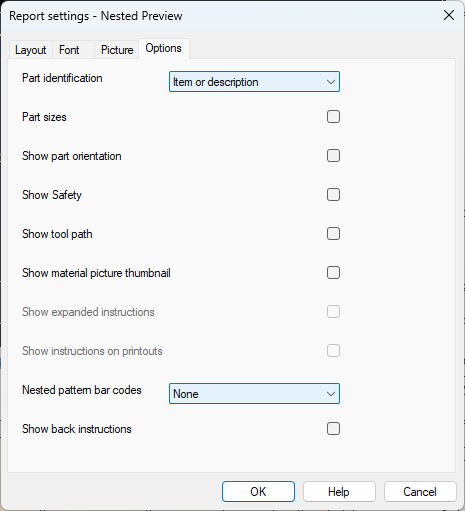This screenshot has width=465, height=511.
Task: Open the Help button
Action: click(x=339, y=491)
